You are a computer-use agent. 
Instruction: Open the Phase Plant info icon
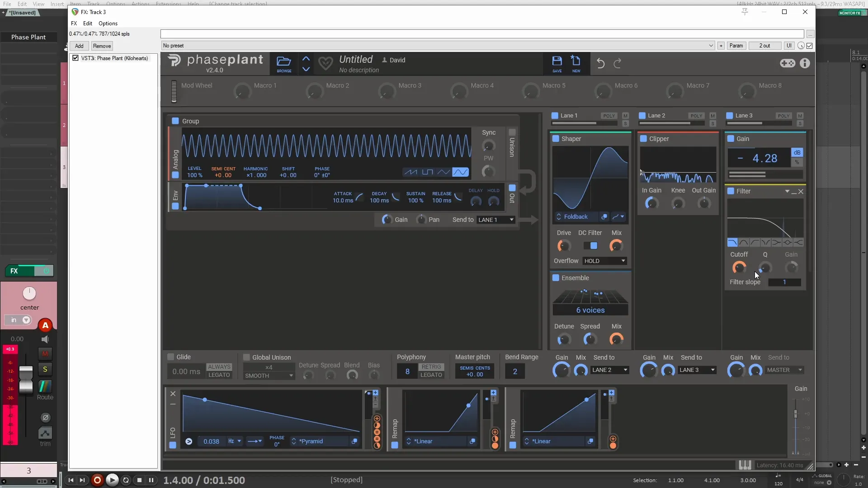[805, 63]
